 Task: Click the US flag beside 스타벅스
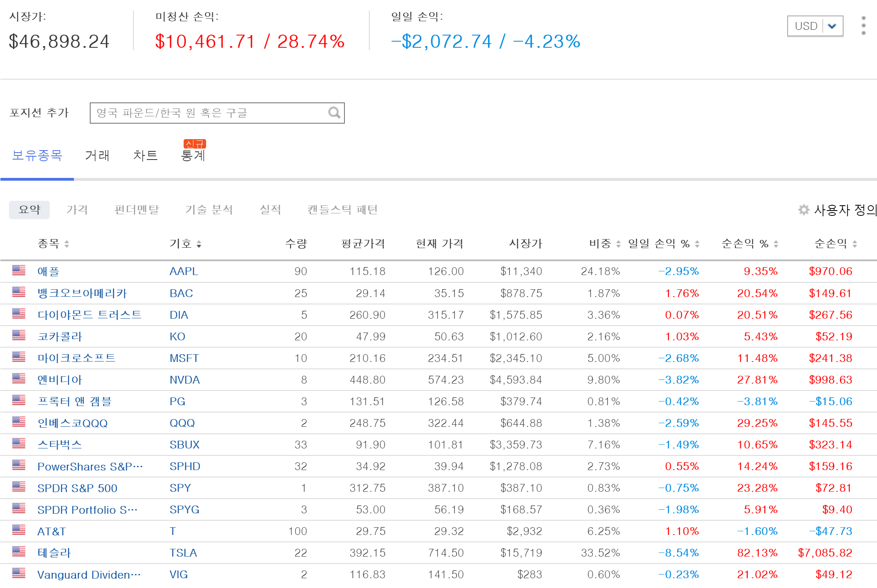[x=19, y=444]
